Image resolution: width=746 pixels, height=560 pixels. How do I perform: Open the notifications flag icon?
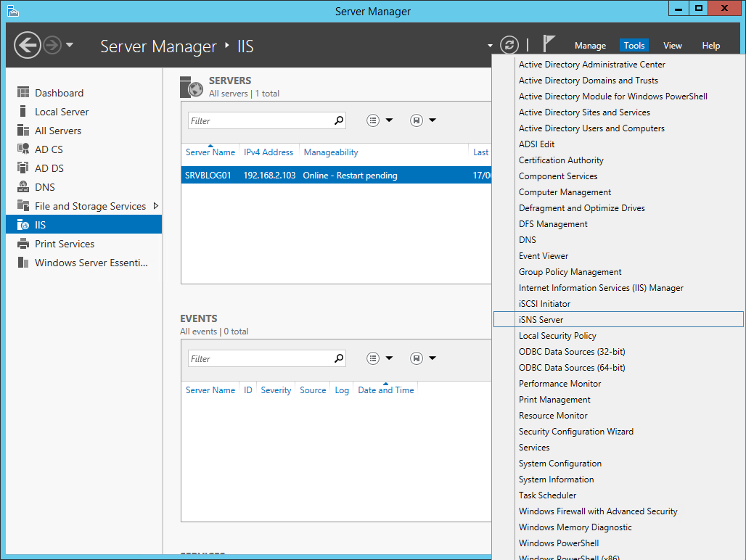click(549, 44)
